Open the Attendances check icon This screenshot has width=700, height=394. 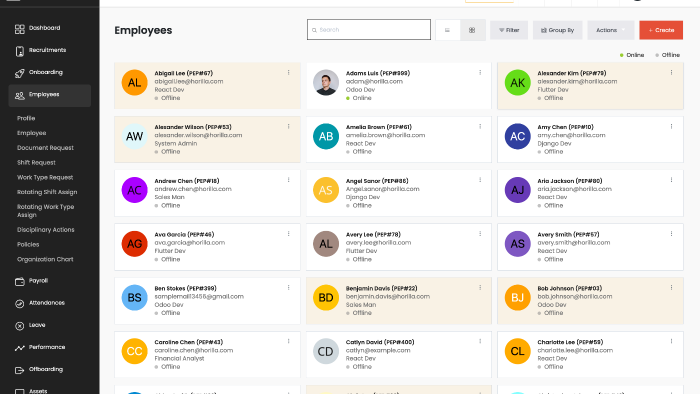pos(19,304)
